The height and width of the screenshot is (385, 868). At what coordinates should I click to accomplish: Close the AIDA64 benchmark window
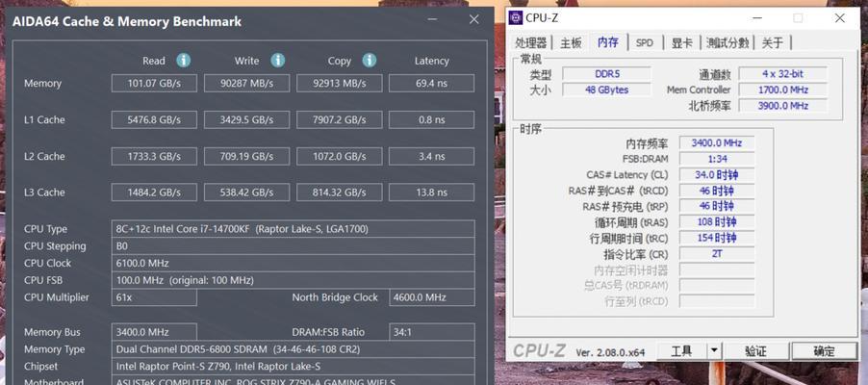click(x=473, y=19)
